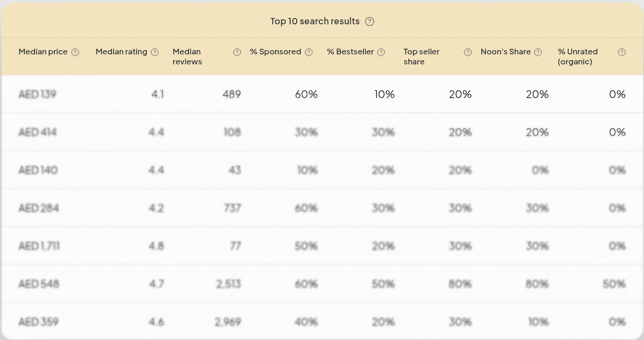Screen dimensions: 644x340
Task: Select the 737 median reviews cell
Action: [232, 208]
